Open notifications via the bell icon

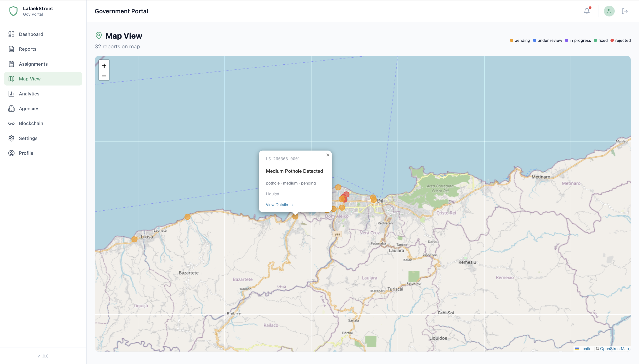(587, 11)
